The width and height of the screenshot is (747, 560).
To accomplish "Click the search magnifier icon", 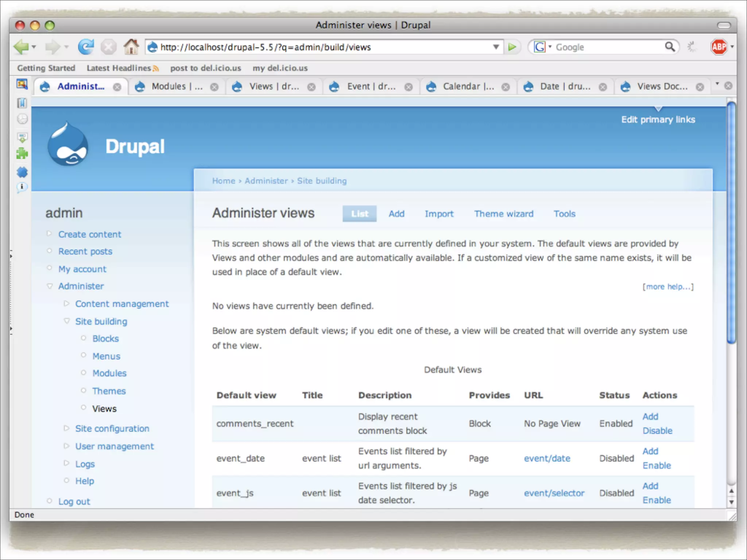I will (x=670, y=47).
